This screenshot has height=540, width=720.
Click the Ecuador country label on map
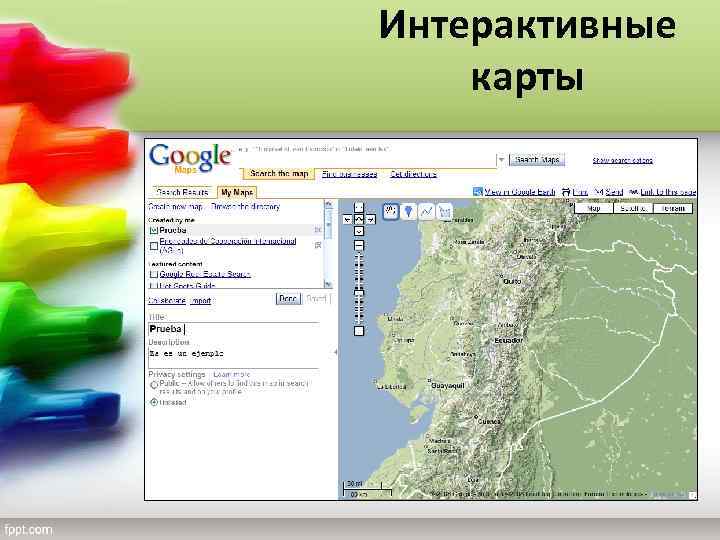(508, 340)
